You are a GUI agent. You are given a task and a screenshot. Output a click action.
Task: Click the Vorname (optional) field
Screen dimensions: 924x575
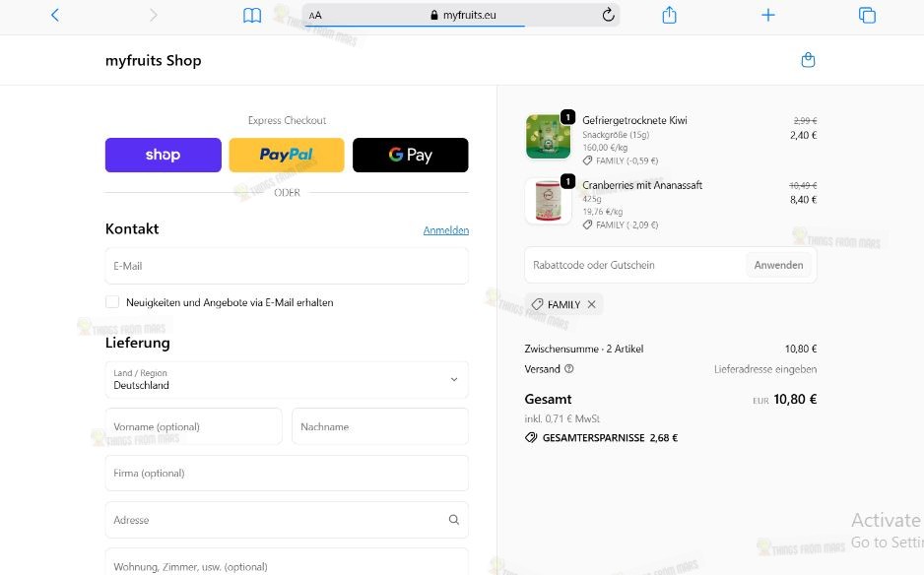tap(193, 426)
